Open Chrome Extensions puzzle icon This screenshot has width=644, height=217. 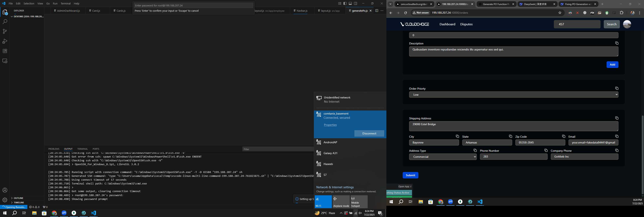pos(621,13)
